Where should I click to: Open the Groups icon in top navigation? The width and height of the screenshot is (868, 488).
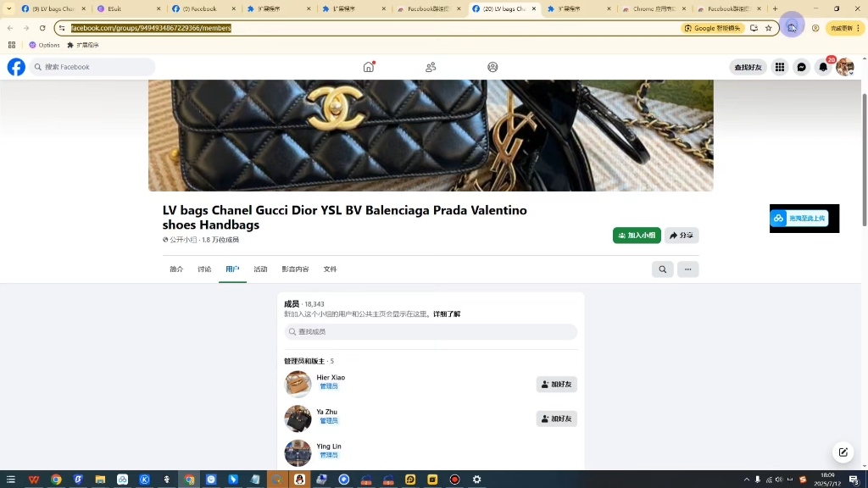pos(492,67)
